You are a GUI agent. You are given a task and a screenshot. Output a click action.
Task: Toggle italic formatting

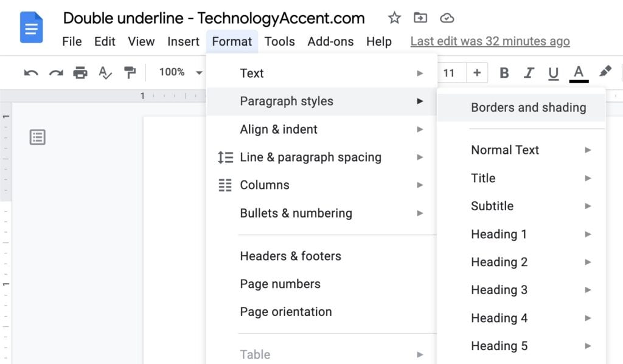tap(529, 73)
